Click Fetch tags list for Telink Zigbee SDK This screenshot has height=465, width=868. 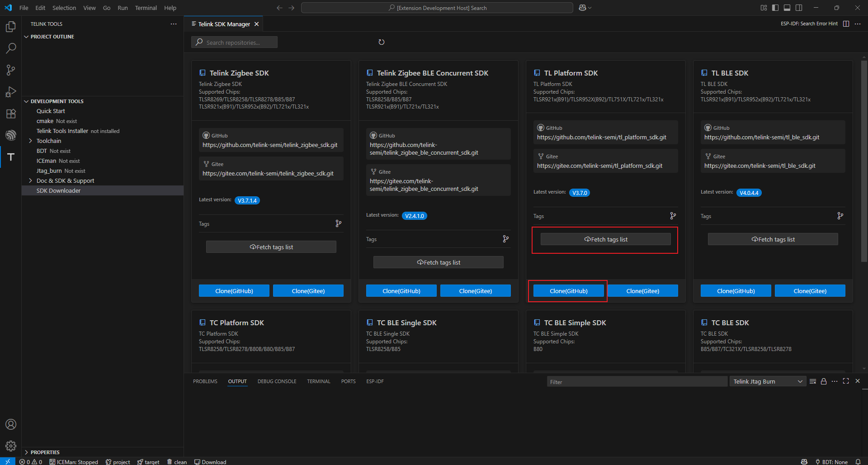tap(271, 247)
